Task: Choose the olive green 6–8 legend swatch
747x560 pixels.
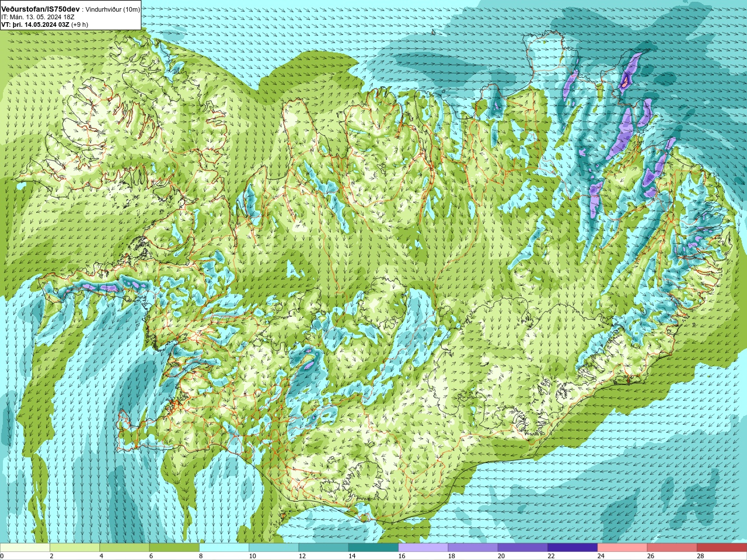Action: pyautogui.click(x=174, y=548)
